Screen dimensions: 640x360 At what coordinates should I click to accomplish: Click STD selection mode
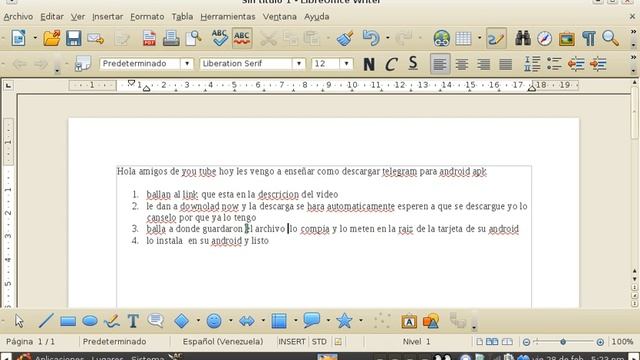(x=319, y=342)
